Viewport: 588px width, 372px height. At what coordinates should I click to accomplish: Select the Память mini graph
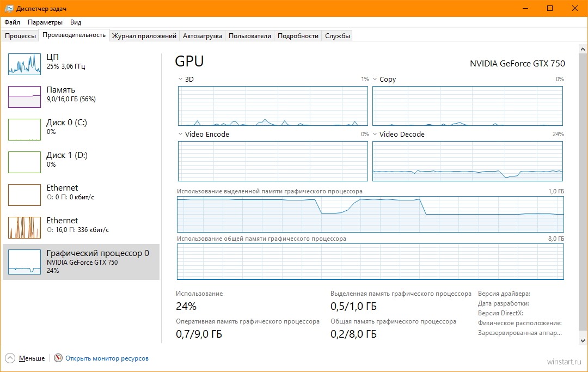tap(24, 97)
